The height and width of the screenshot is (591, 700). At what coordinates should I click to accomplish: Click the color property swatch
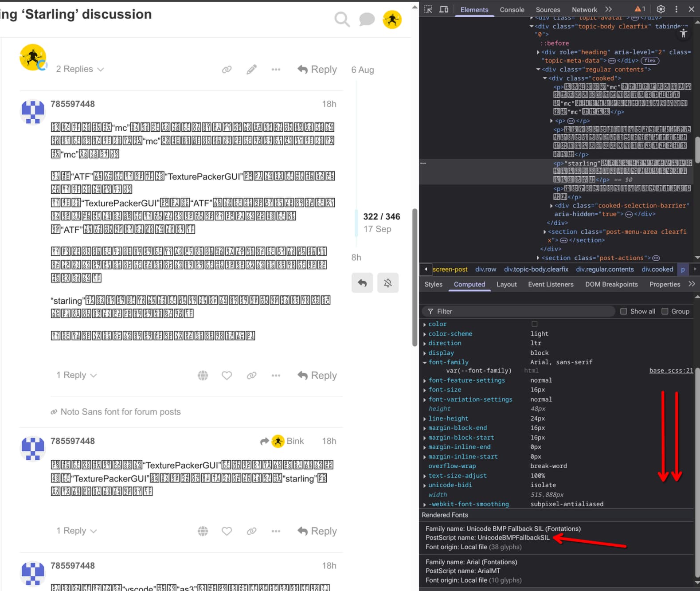(534, 324)
